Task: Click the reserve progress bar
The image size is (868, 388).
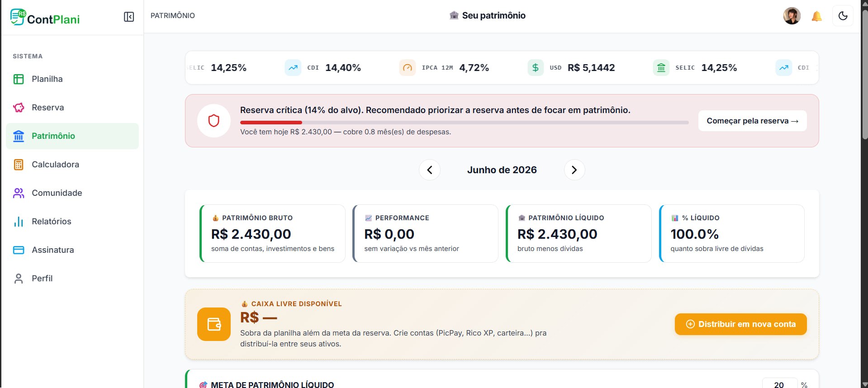Action: pyautogui.click(x=465, y=123)
